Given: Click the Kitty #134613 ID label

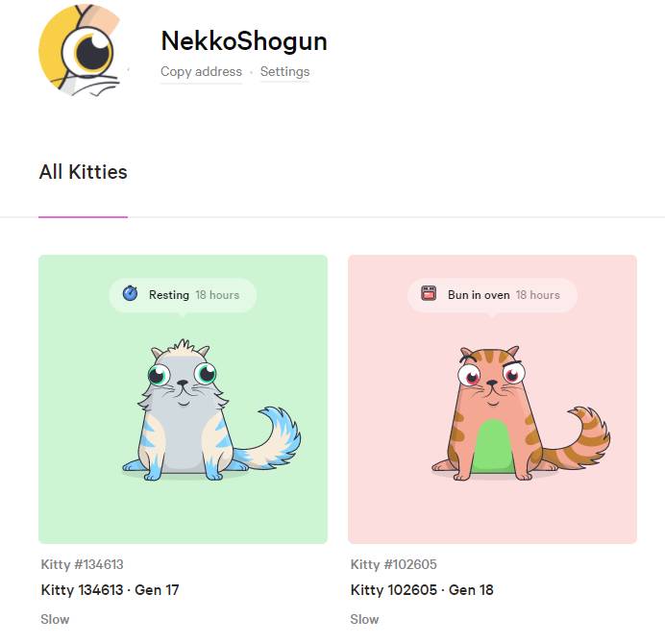Looking at the screenshot, I should [82, 564].
